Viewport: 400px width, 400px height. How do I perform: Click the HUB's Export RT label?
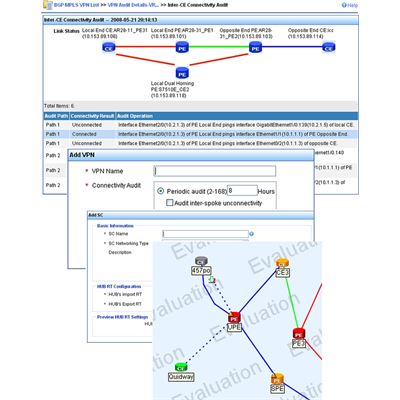[x=125, y=304]
